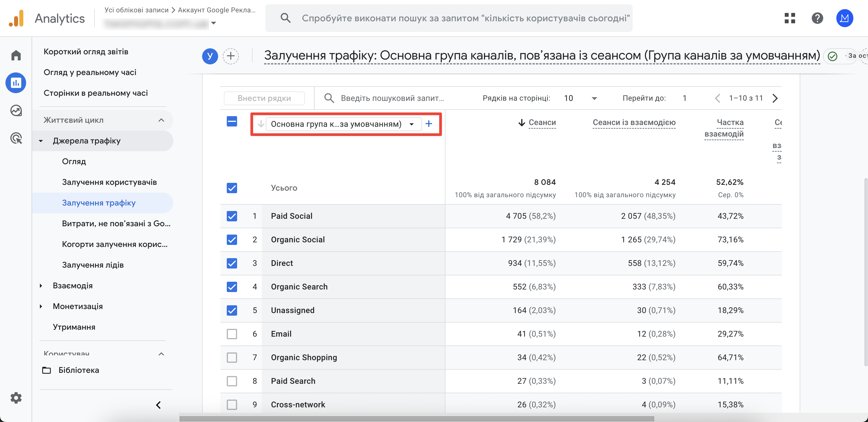Open the Help question mark icon
This screenshot has width=868, height=422.
(x=817, y=18)
